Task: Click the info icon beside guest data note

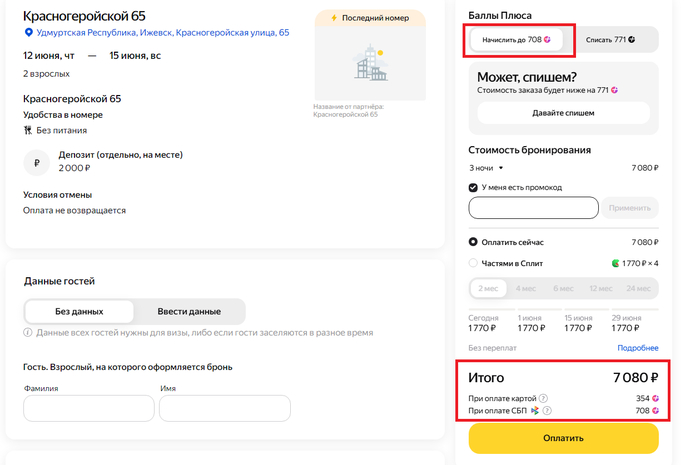Action: (28, 332)
